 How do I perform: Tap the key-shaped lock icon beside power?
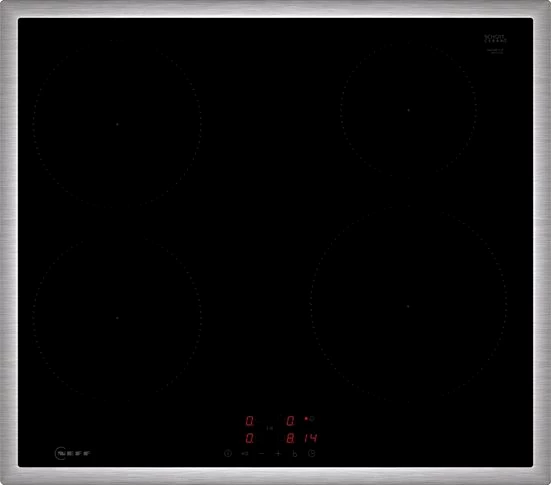245,453
